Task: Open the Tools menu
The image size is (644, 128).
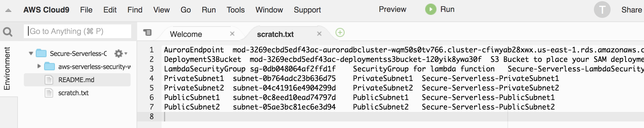Action: (236, 10)
